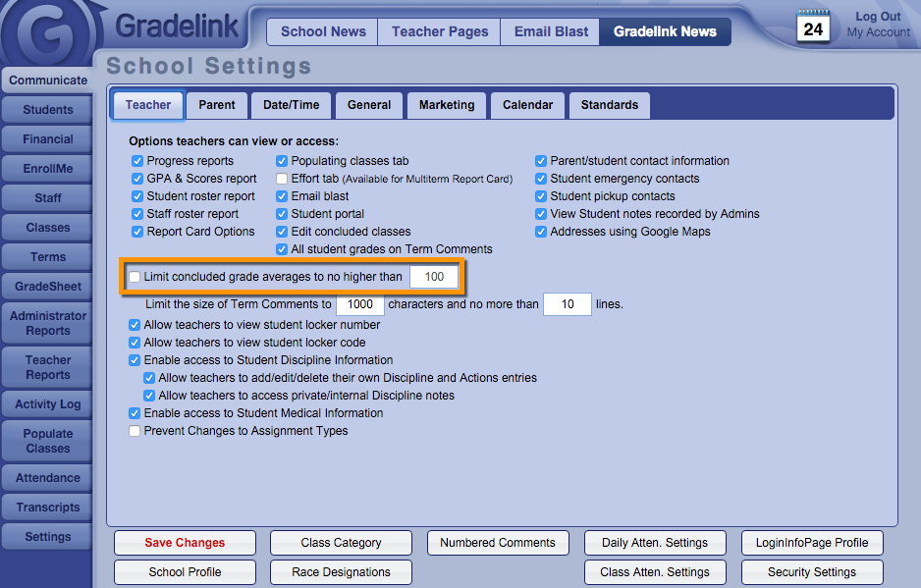921x588 pixels.
Task: Switch to the Parent settings tab
Action: click(217, 105)
